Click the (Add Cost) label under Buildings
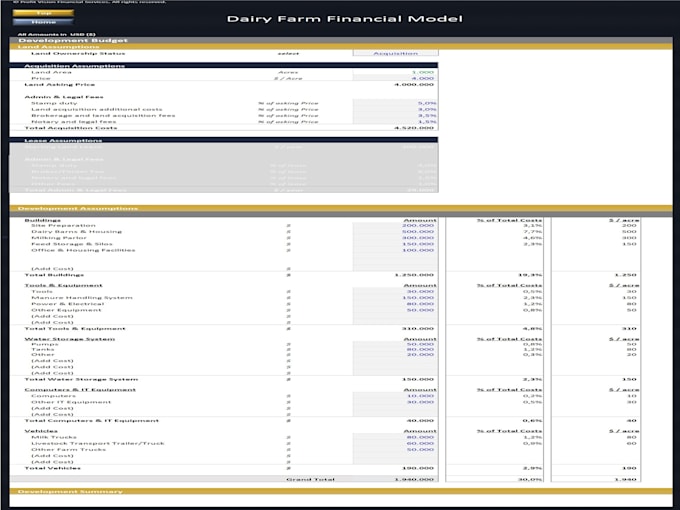 click(52, 269)
